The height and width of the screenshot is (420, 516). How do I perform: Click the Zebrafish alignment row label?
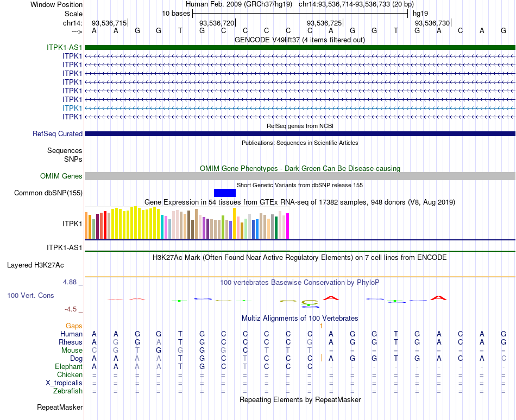tap(68, 391)
